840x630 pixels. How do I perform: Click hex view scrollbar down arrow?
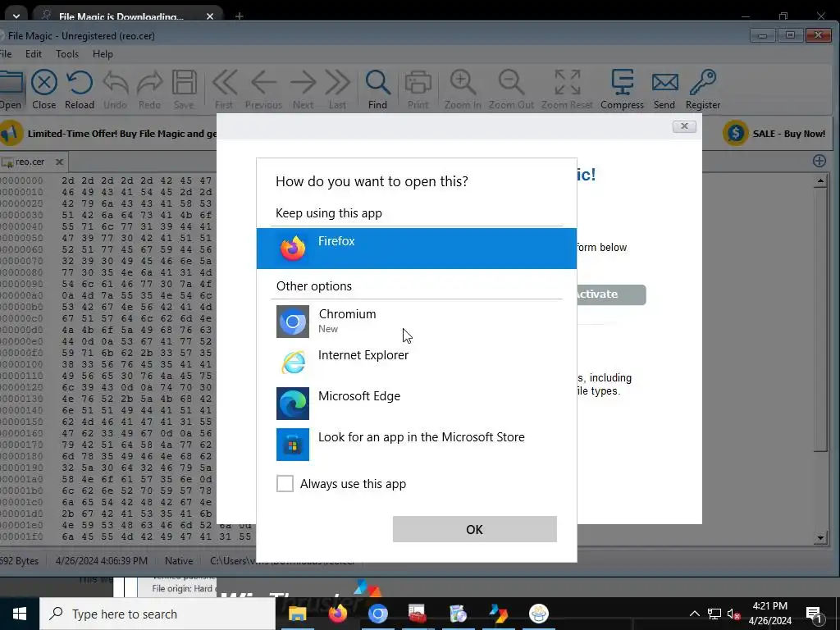click(x=820, y=538)
